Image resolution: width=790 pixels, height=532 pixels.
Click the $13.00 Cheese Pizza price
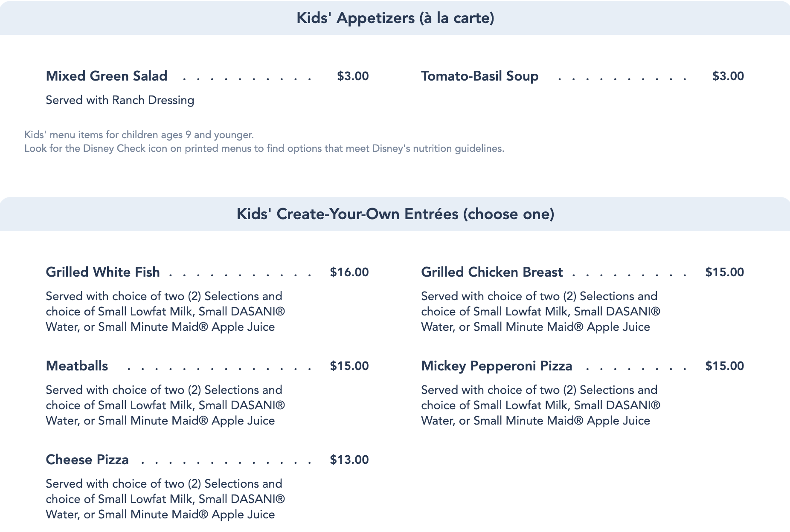[x=349, y=460]
